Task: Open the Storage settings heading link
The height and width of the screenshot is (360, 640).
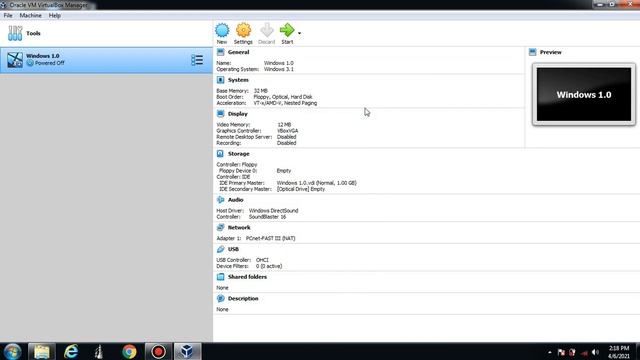Action: coord(238,154)
